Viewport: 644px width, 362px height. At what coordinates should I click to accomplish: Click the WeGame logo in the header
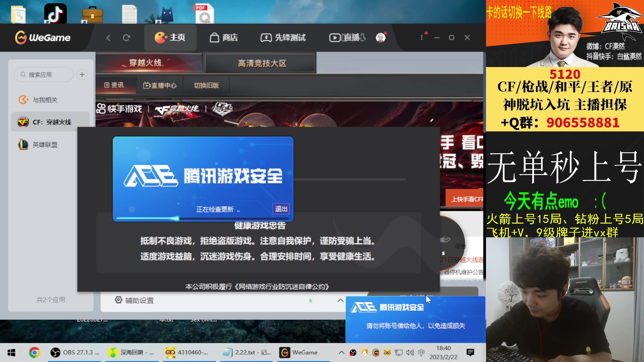pyautogui.click(x=43, y=38)
